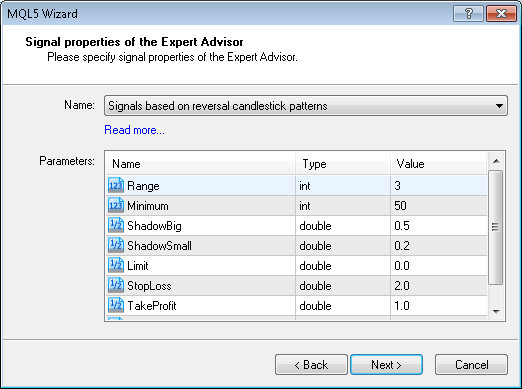This screenshot has width=522, height=389.
Task: Open the Read more link
Action: [x=134, y=130]
